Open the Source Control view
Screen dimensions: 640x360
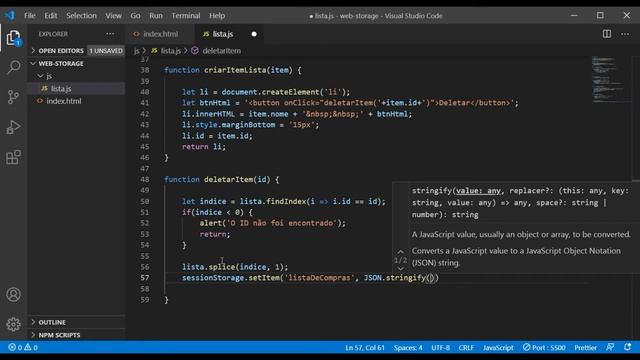(13, 97)
